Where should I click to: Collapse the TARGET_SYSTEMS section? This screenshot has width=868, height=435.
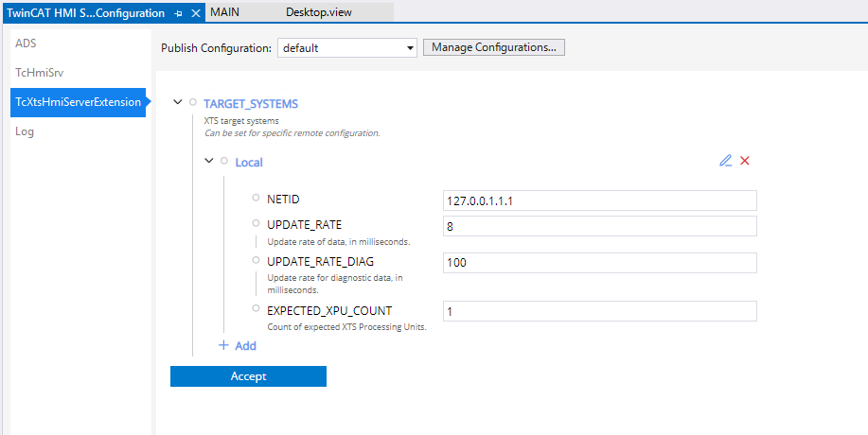pos(178,102)
